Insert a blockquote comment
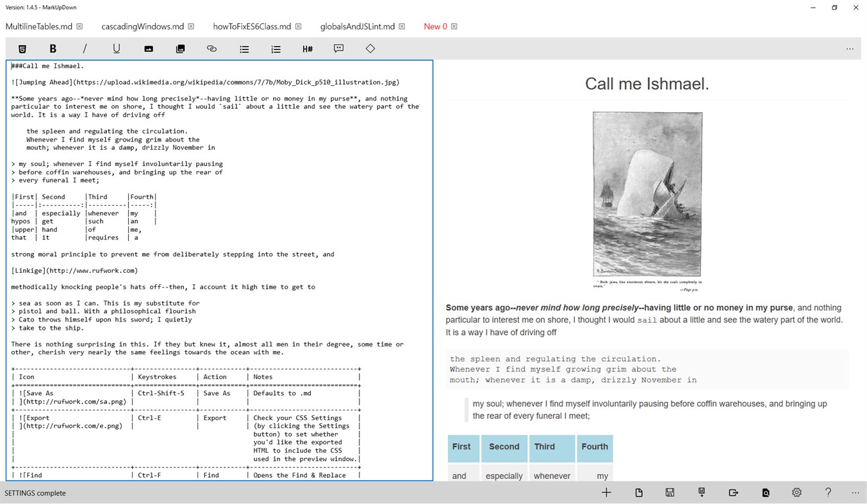The width and height of the screenshot is (867, 504). point(338,48)
